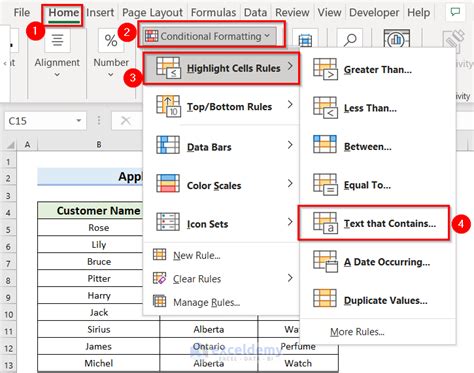Click the Equal To icon
This screenshot has height=373, width=474.
pos(325,184)
